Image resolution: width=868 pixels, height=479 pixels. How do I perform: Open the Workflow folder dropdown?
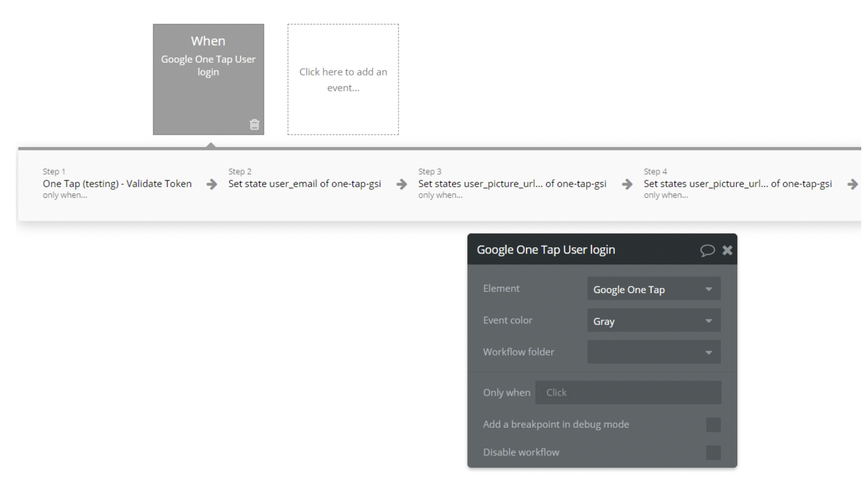(x=653, y=352)
